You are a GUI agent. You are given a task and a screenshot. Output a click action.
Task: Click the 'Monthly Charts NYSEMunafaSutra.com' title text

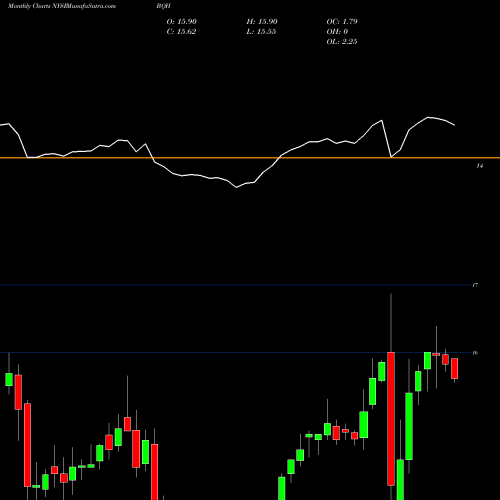tap(62, 6)
